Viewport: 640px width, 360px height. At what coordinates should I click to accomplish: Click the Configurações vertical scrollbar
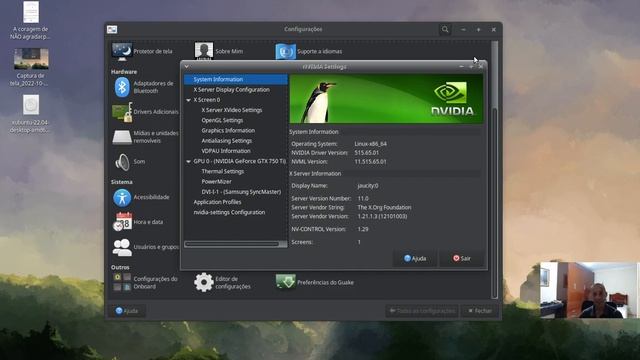tap(495, 169)
